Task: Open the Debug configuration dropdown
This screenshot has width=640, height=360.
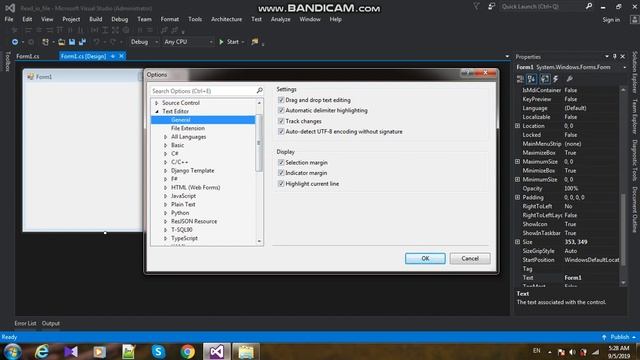Action: coord(144,42)
